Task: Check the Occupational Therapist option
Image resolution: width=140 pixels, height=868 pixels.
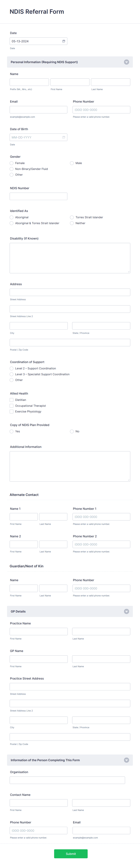Action: click(11, 406)
